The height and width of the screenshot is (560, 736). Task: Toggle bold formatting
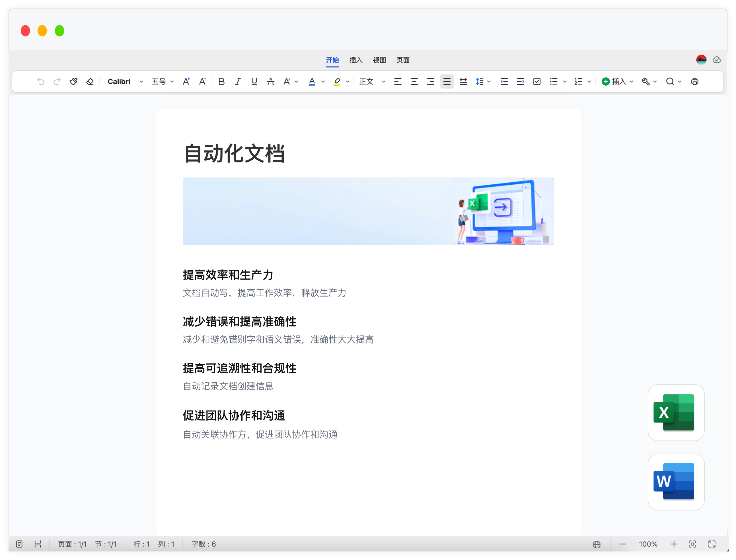(221, 82)
